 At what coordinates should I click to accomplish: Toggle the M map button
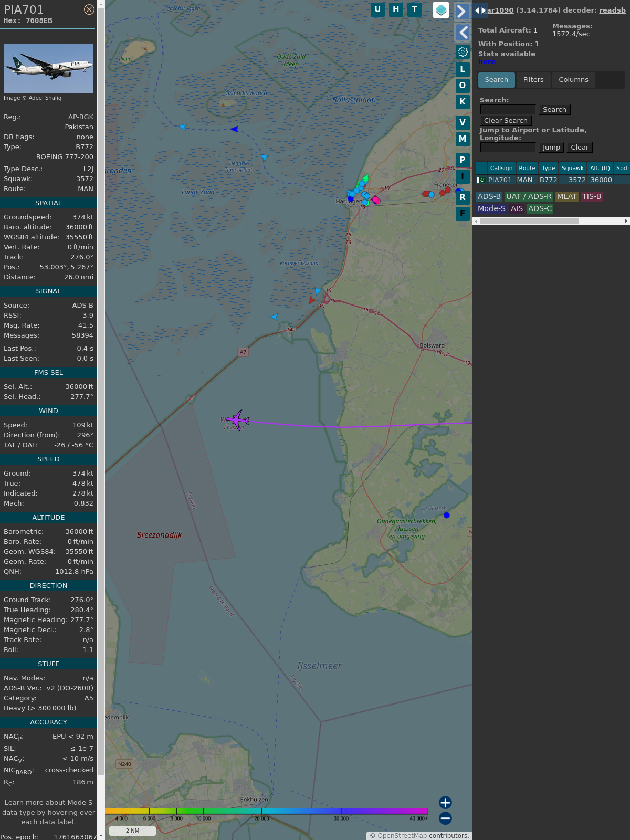point(463,139)
